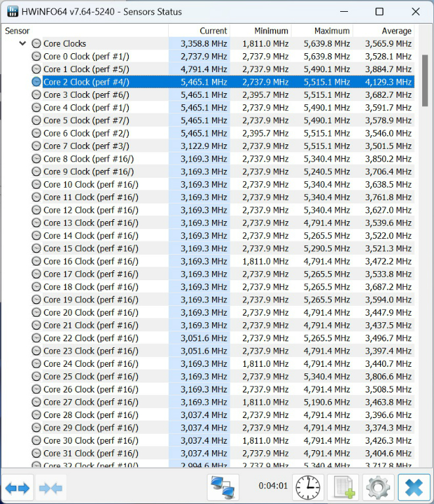Viewport: 434px width, 504px height.
Task: Click the clock icon for Core 22 Clock
Action: (x=36, y=338)
